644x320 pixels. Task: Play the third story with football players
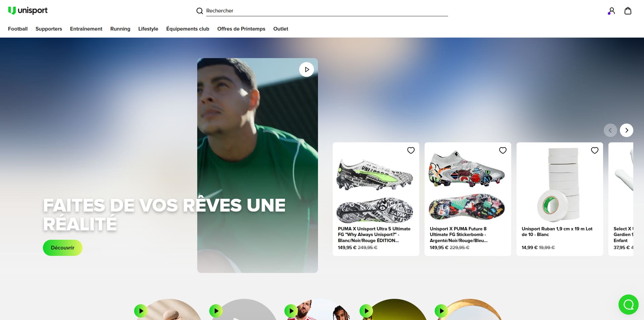(291, 311)
